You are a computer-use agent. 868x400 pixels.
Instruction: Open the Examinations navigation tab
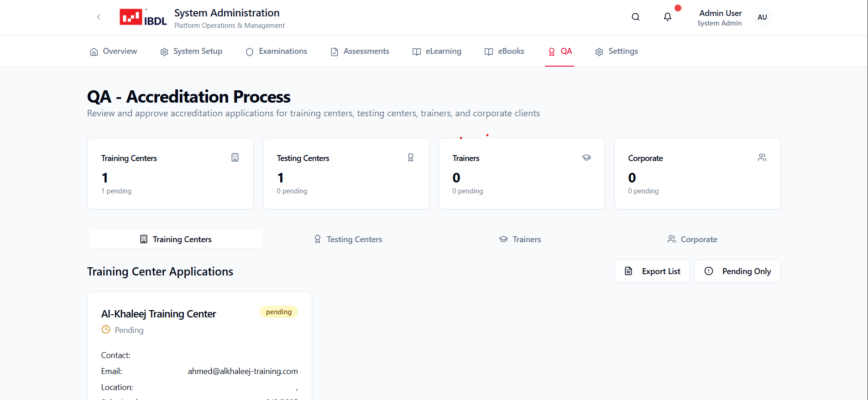(276, 52)
